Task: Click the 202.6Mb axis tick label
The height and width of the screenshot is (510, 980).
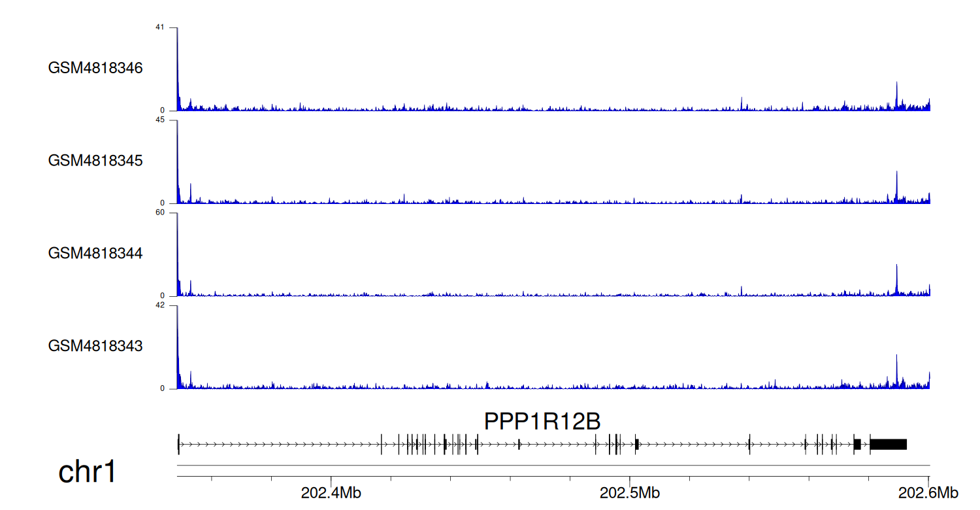Action: 928,493
